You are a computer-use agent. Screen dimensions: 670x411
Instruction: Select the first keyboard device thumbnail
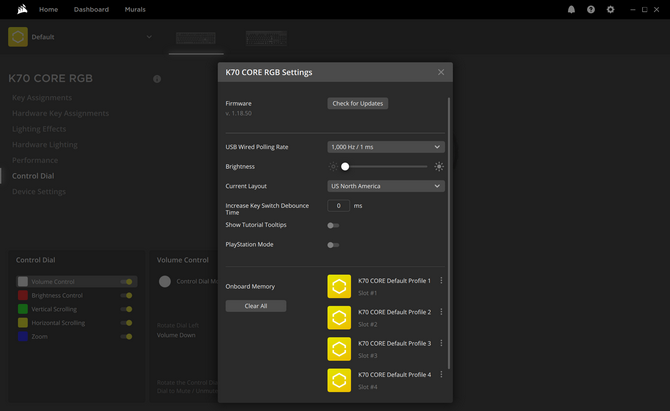(x=196, y=38)
